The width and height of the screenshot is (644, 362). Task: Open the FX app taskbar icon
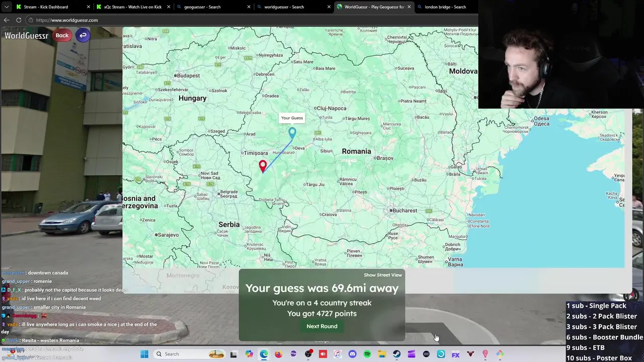(x=455, y=354)
